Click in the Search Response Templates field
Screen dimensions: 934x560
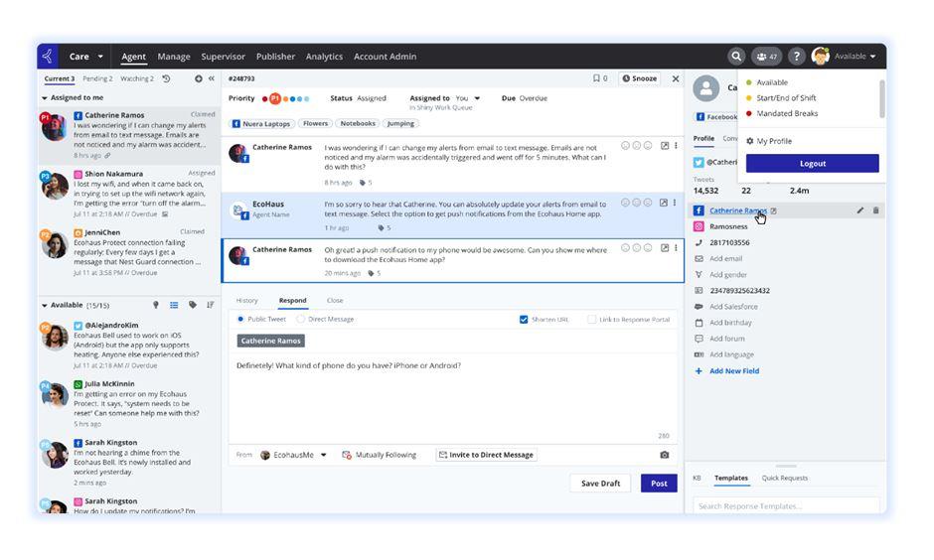point(785,506)
